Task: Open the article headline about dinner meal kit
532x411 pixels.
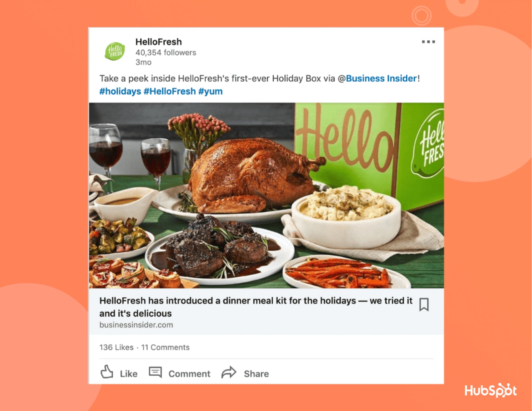Action: pos(256,307)
